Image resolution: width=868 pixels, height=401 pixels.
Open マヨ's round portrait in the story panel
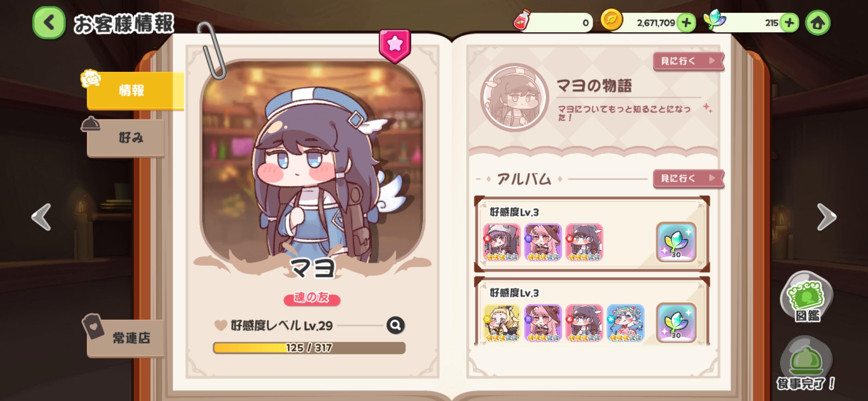tap(515, 97)
